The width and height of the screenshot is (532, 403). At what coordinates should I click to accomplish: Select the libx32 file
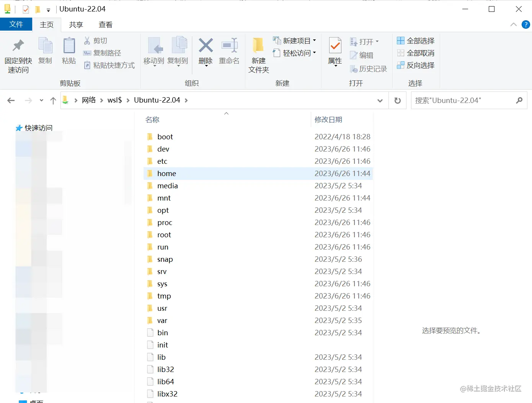pyautogui.click(x=258, y=394)
